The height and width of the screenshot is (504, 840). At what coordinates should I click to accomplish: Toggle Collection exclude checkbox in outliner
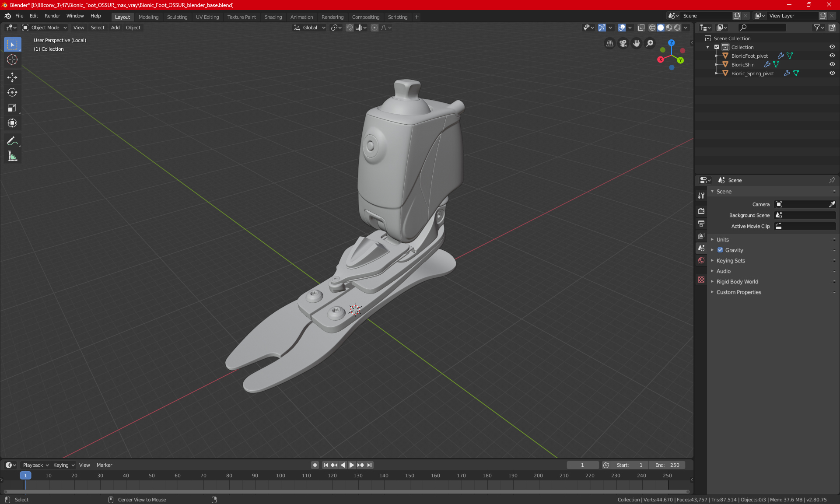click(717, 47)
